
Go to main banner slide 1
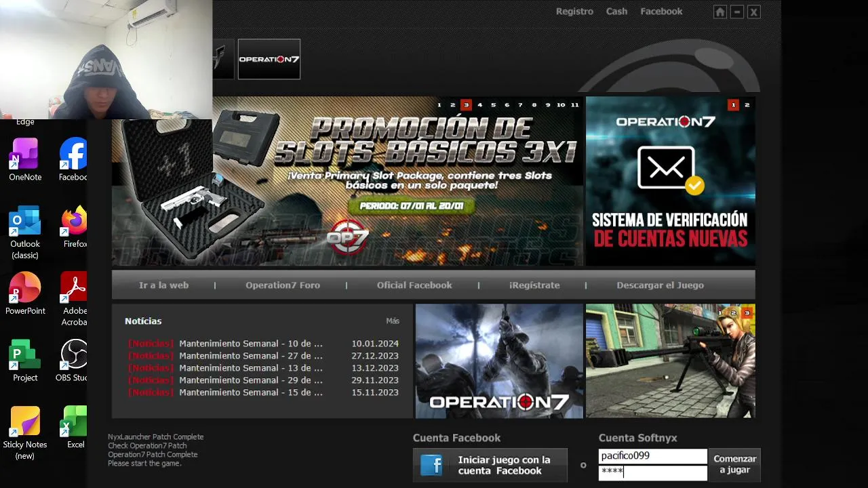(x=439, y=105)
